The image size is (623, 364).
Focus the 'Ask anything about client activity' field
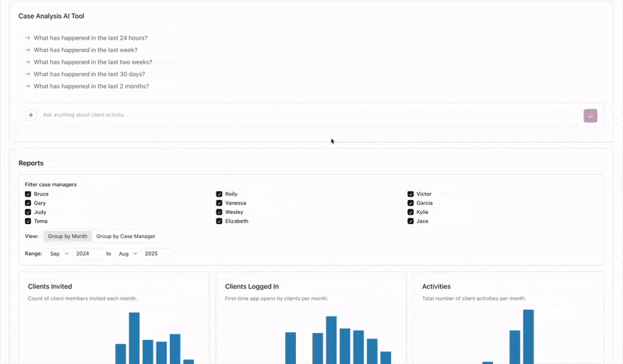(x=310, y=115)
